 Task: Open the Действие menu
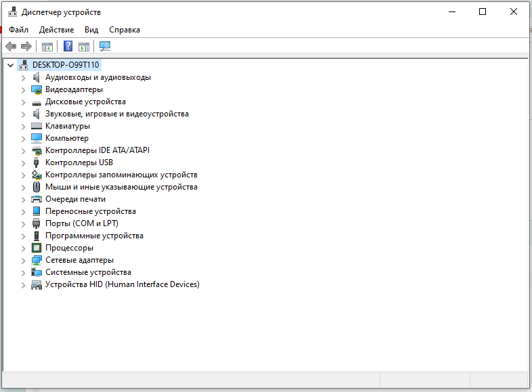56,30
